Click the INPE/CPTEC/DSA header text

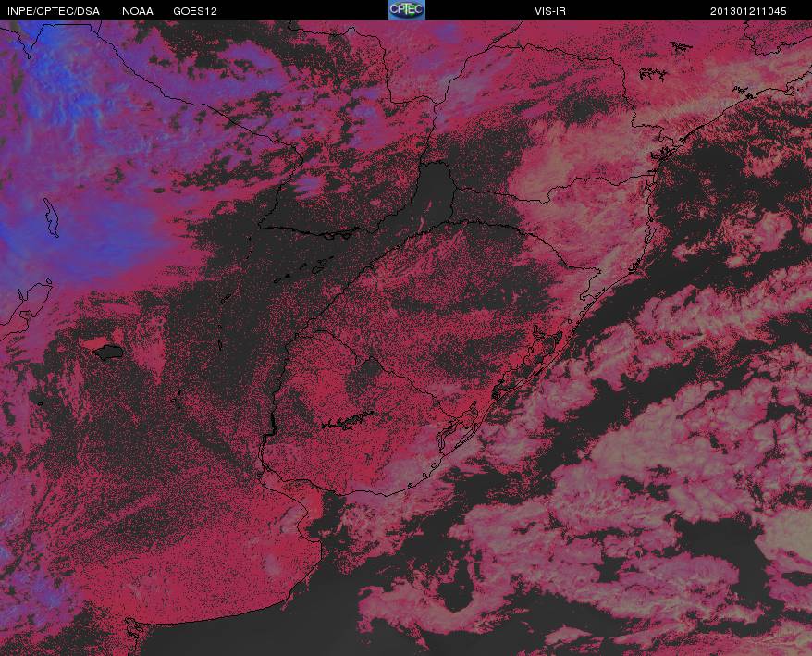click(x=54, y=11)
